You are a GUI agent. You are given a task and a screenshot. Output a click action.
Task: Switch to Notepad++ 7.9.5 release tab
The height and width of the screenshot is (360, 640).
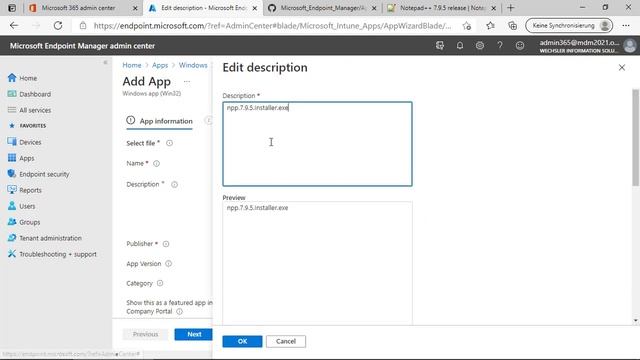[x=442, y=8]
